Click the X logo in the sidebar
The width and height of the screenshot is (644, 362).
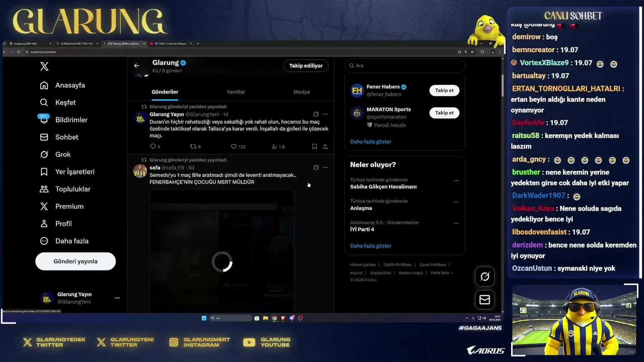[44, 66]
